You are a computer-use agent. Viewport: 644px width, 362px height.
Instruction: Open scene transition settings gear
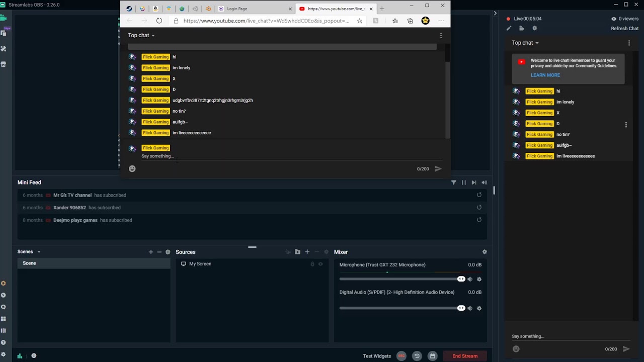click(x=168, y=252)
